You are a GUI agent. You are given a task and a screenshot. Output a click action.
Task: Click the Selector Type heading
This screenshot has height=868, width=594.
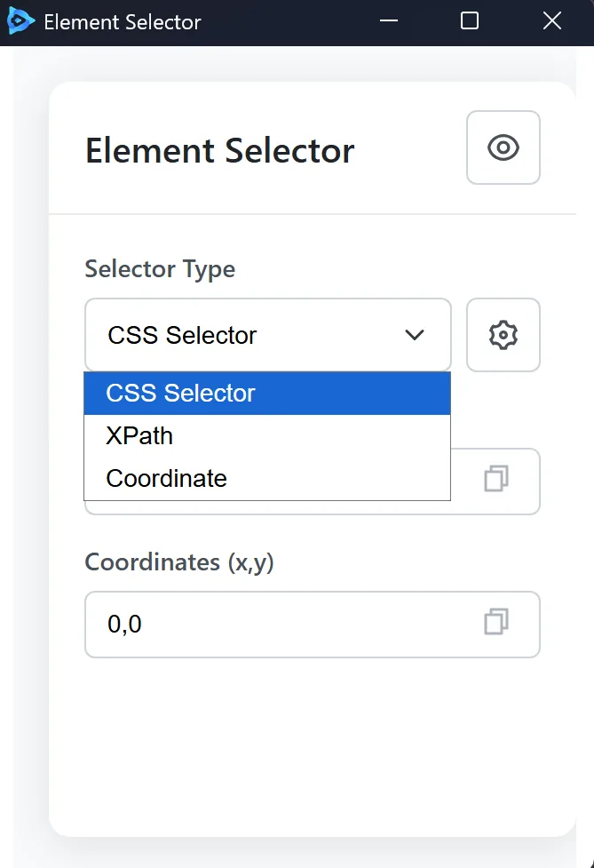click(160, 269)
